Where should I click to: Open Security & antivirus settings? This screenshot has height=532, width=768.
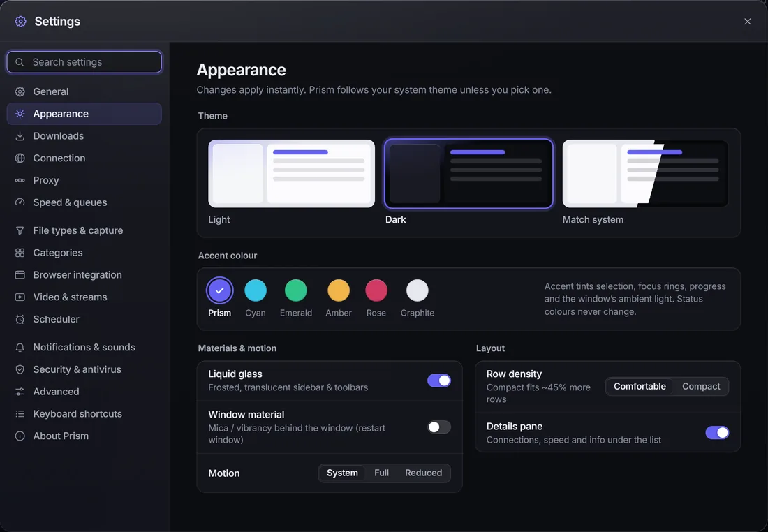[84, 369]
